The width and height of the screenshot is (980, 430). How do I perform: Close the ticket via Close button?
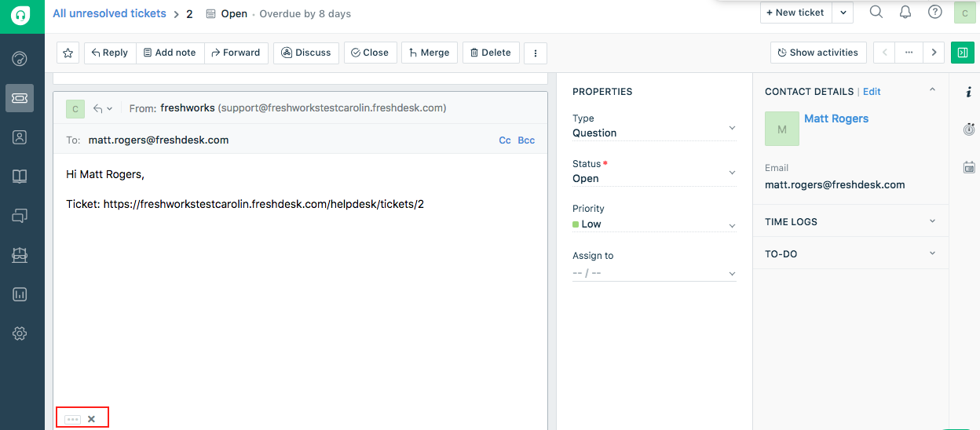(x=371, y=53)
